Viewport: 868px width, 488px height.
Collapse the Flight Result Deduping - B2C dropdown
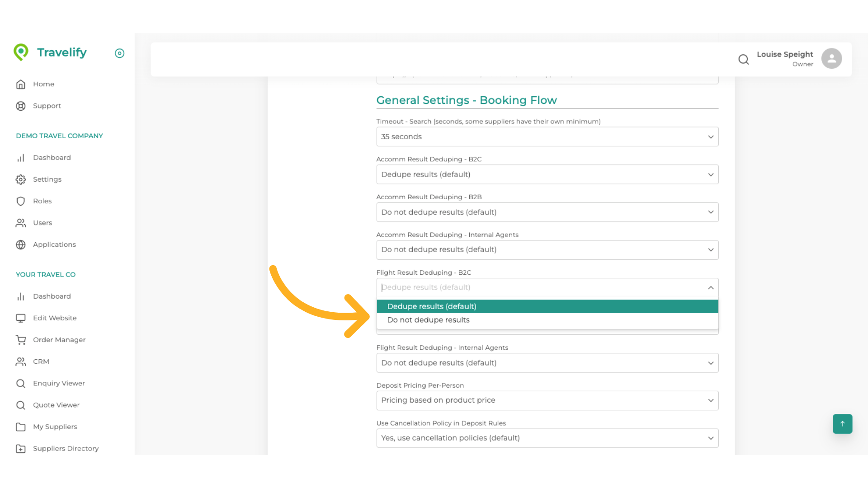point(710,287)
